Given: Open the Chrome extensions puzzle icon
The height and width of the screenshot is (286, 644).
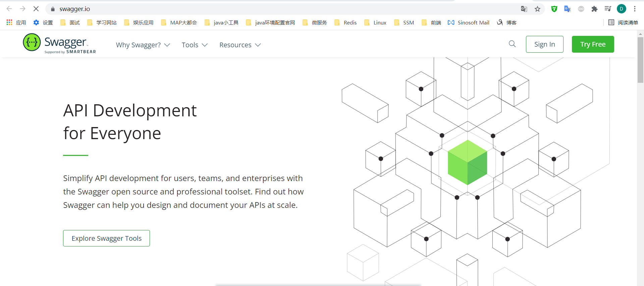Looking at the screenshot, I should [594, 9].
